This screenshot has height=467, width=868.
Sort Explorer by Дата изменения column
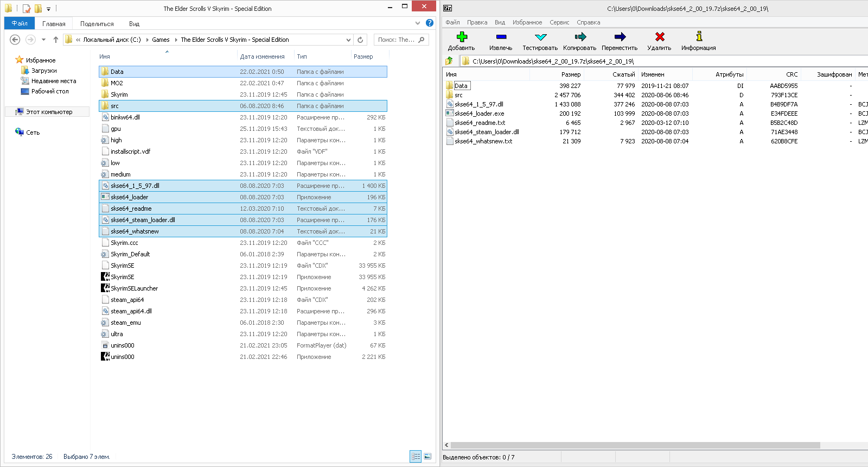[263, 56]
